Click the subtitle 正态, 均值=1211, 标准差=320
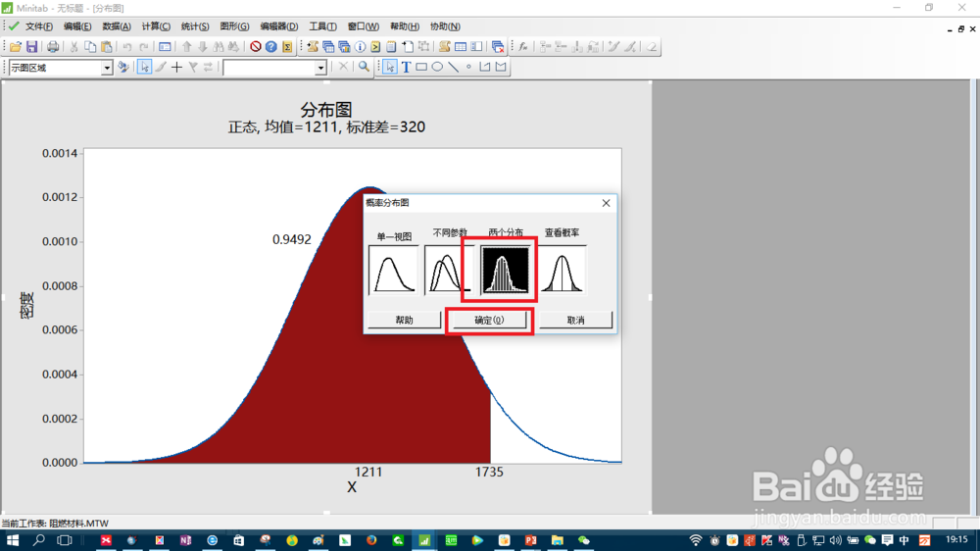 pyautogui.click(x=326, y=126)
